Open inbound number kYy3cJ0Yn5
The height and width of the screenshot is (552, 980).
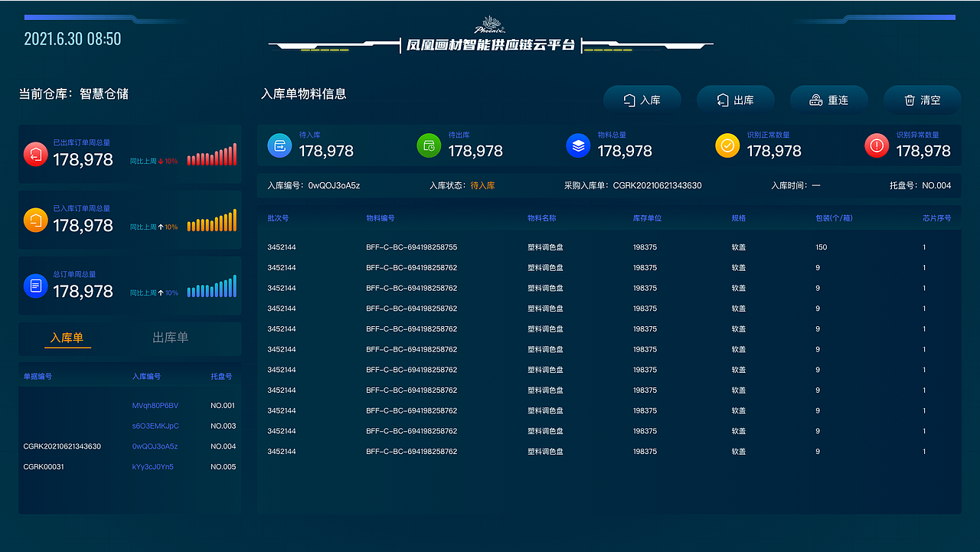(x=153, y=467)
